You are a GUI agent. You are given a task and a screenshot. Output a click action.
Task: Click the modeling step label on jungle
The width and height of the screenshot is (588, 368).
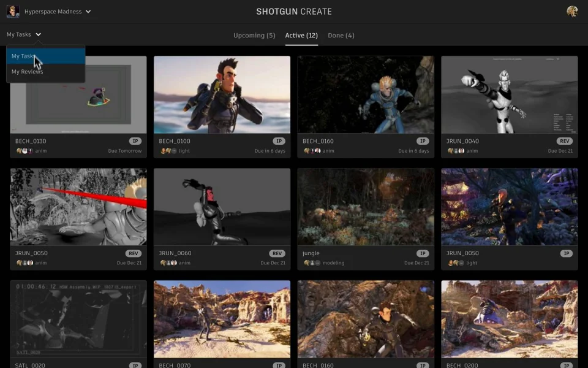[333, 263]
